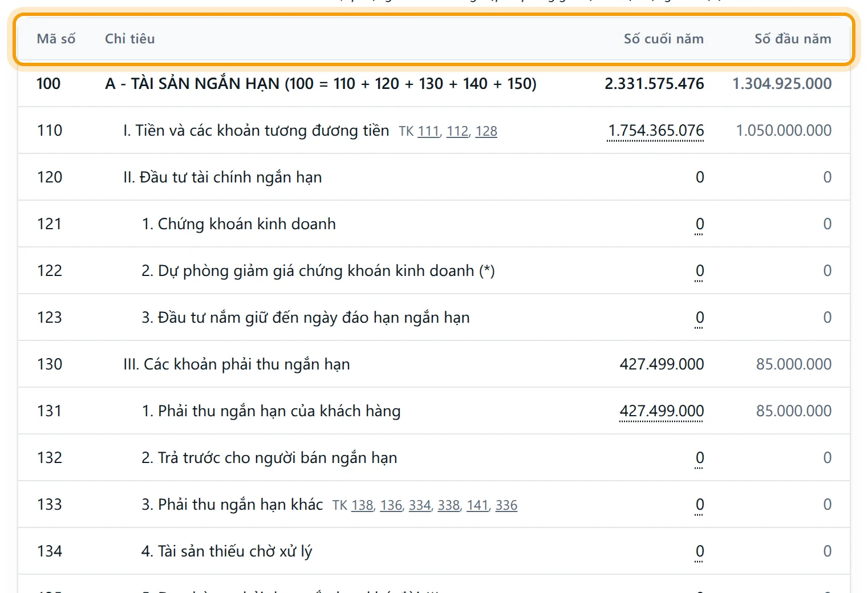Click "3. Đầu tư nắm giữ đến ngày đáo hạn ngắn hạn"
Screen dimensions: 868x593
(x=306, y=318)
